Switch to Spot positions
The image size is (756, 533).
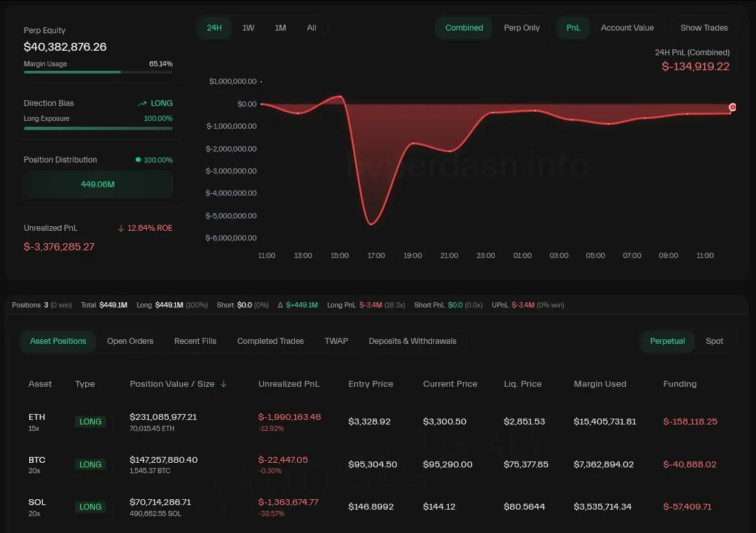(x=714, y=341)
